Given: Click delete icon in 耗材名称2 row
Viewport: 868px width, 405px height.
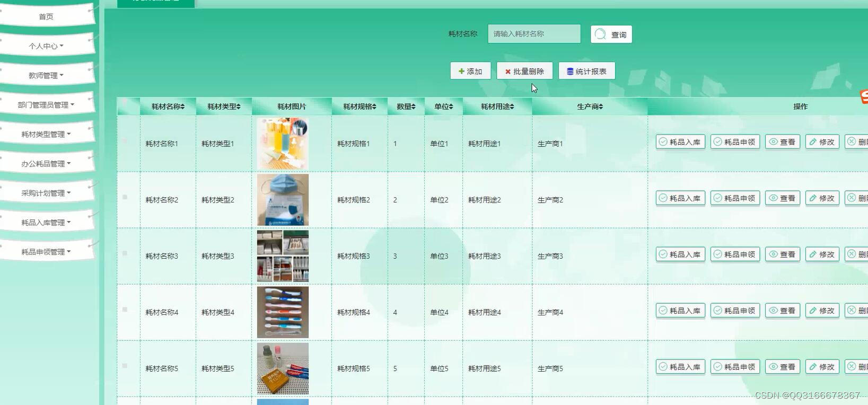Looking at the screenshot, I should [852, 198].
